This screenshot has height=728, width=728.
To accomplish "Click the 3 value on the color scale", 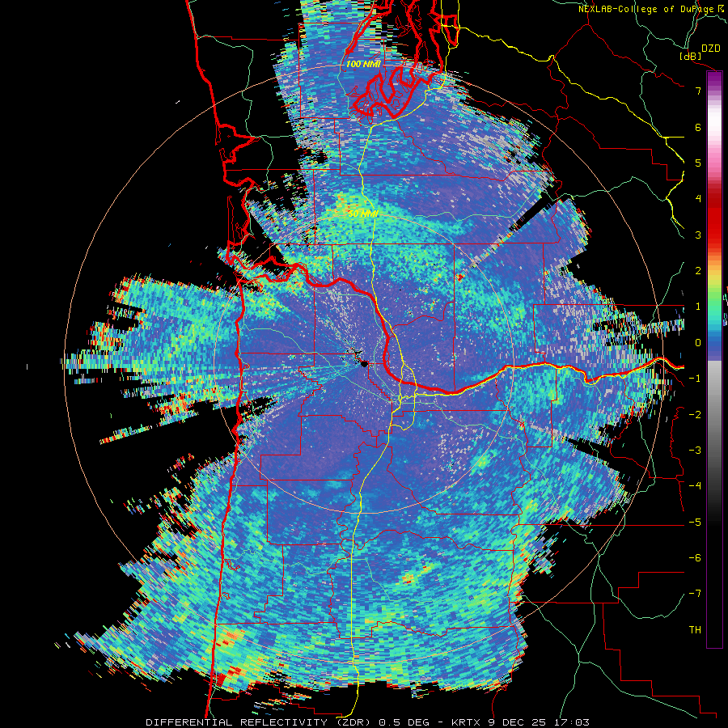I will click(x=698, y=235).
